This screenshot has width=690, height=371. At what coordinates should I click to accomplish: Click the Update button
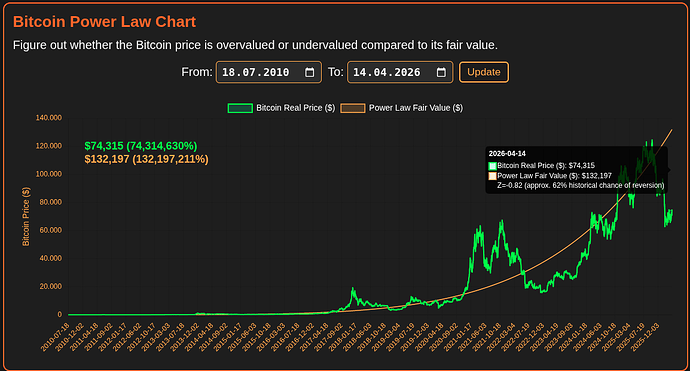[x=484, y=72]
